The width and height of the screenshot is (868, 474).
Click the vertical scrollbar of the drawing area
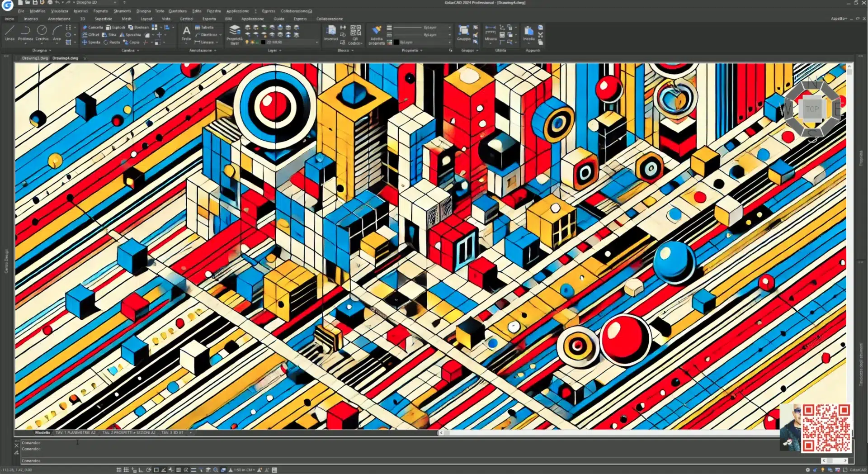pos(849,246)
